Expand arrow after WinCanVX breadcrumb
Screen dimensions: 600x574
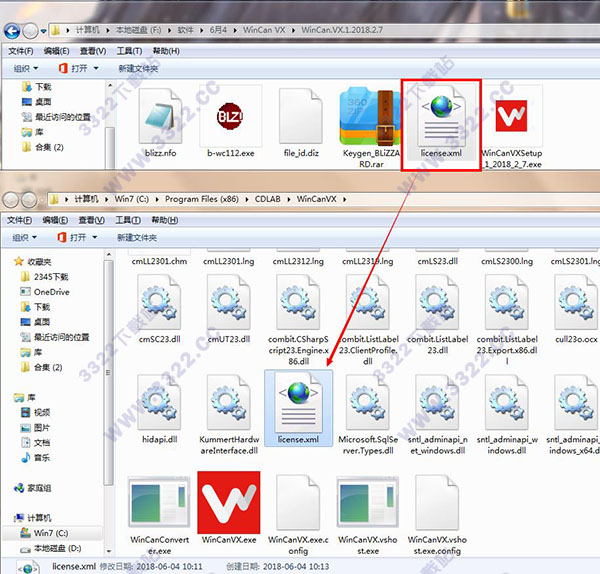pos(344,199)
